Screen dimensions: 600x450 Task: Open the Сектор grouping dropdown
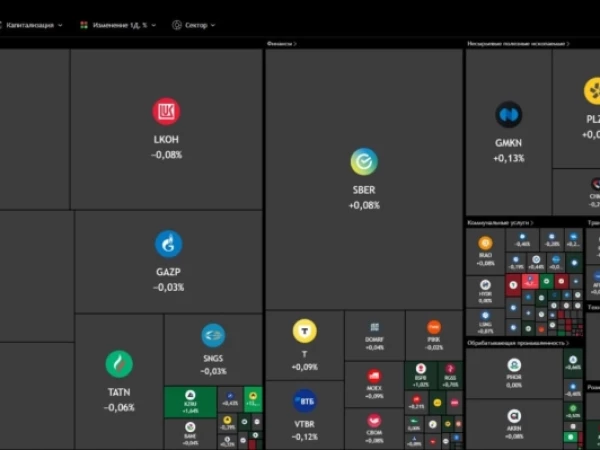tap(194, 25)
